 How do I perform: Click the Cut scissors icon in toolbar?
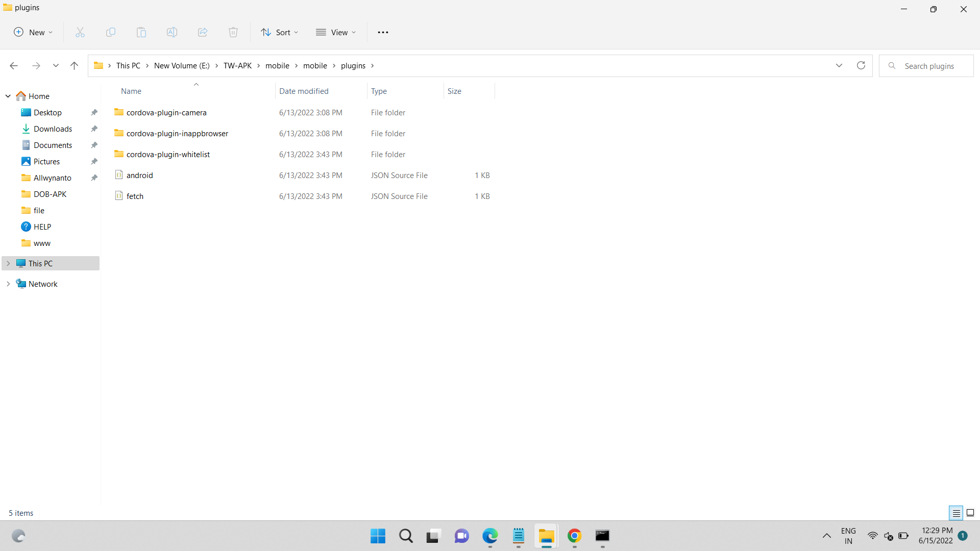[80, 32]
